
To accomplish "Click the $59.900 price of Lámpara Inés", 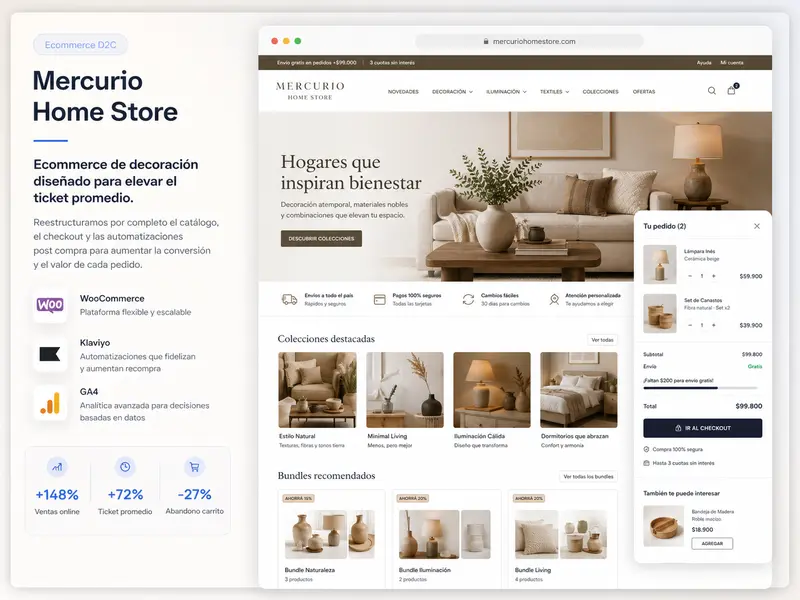I will [751, 276].
